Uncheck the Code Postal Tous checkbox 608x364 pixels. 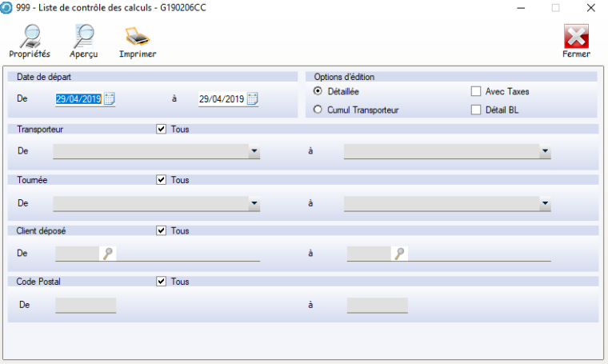[162, 282]
